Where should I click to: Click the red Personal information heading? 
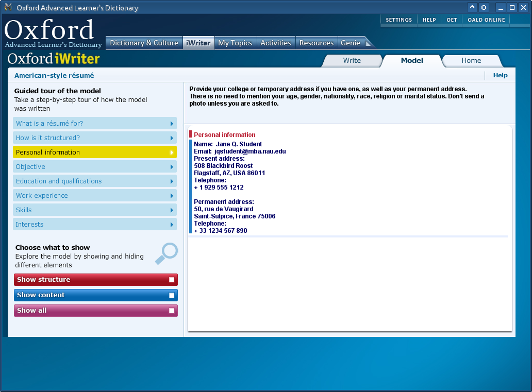click(224, 135)
